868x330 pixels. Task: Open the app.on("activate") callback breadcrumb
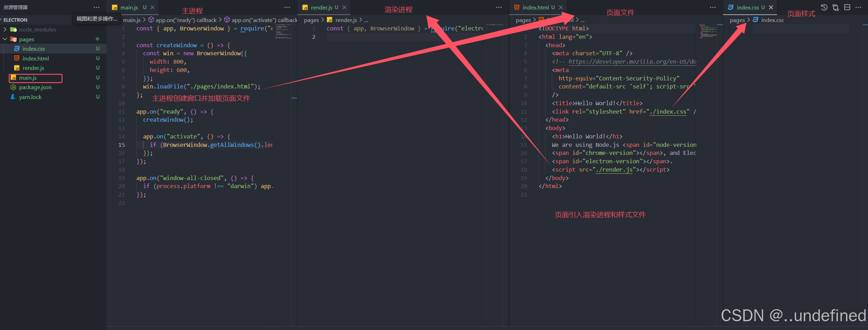pyautogui.click(x=261, y=20)
